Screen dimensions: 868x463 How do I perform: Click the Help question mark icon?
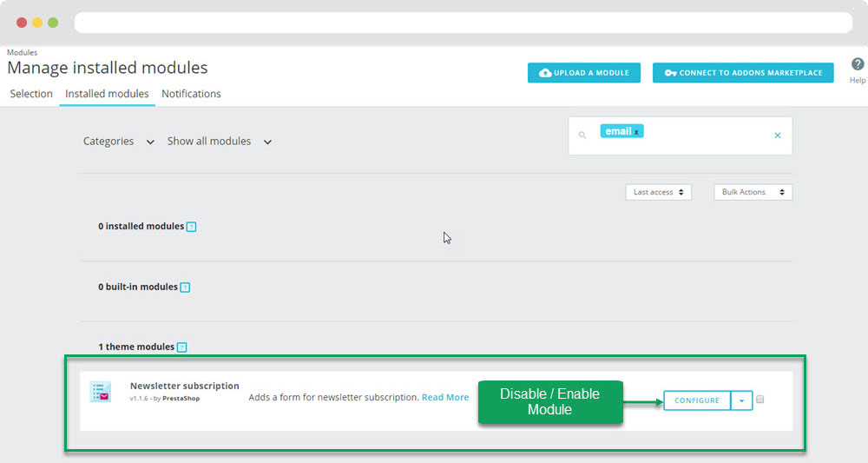(x=857, y=65)
